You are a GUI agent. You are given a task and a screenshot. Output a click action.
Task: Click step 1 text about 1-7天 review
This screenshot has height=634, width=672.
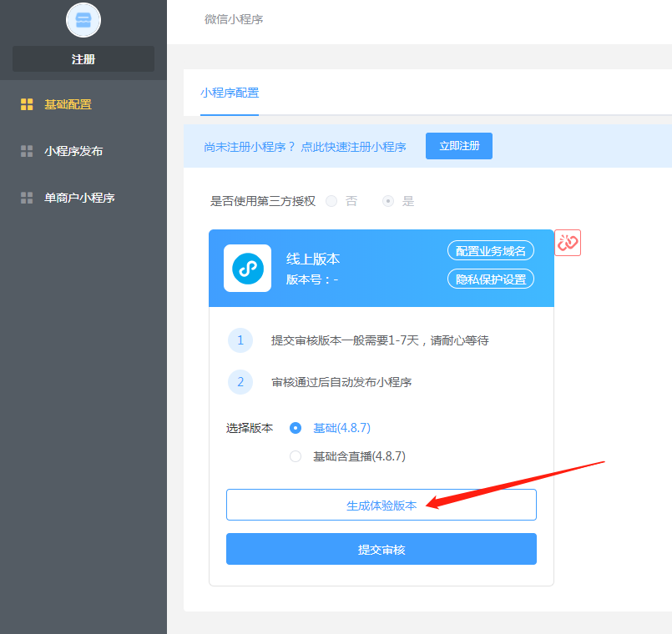[x=380, y=340]
